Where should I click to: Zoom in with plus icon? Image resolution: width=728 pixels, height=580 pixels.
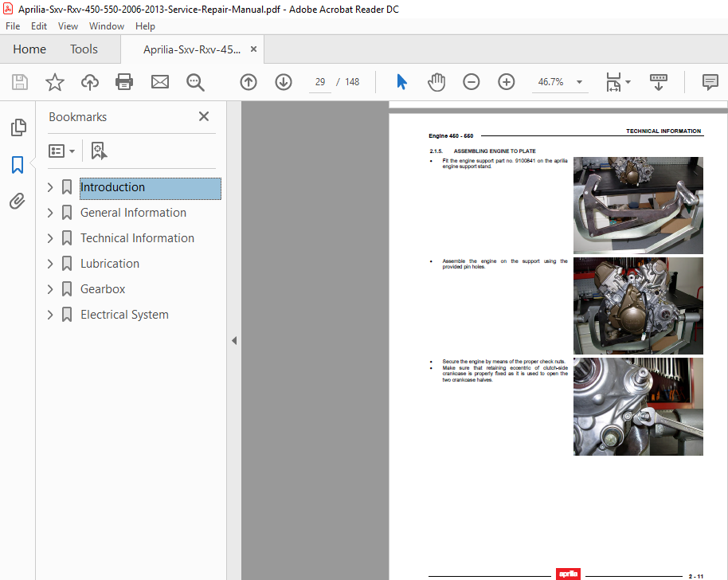point(506,82)
